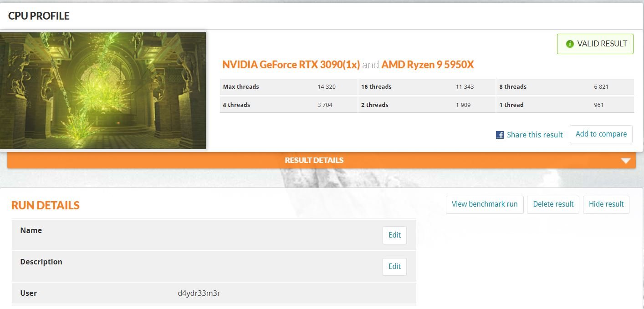Select the 16 threads score 11 343
The image size is (644, 309).
point(465,87)
